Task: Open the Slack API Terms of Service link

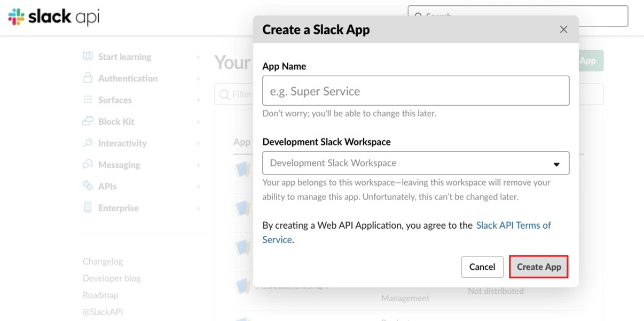Action: pos(513,225)
